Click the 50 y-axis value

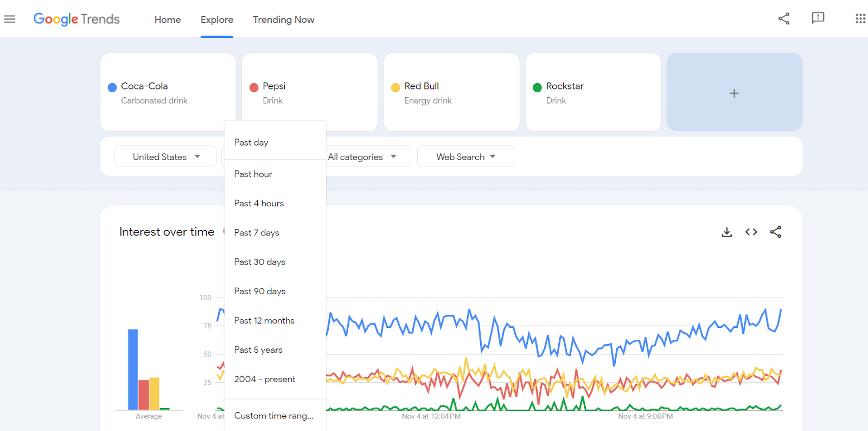pos(207,354)
